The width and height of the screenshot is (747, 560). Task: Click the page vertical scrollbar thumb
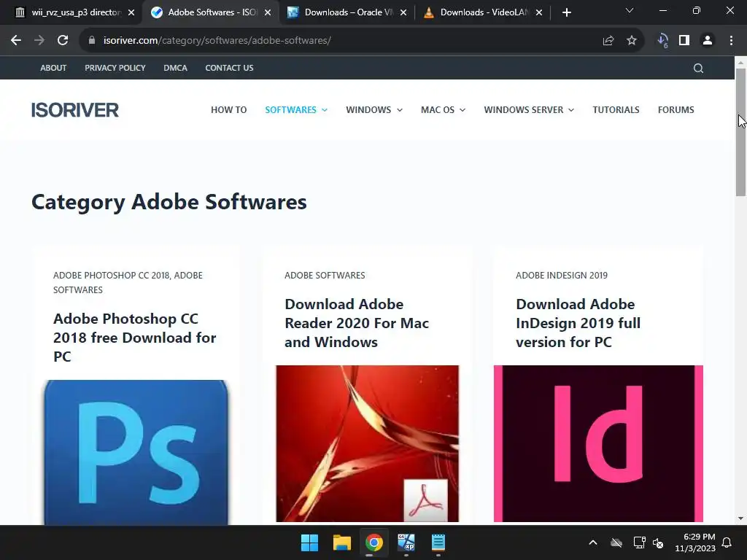(740, 132)
